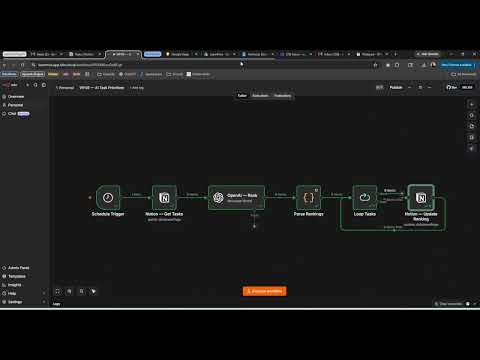Open the Schedule Trigger node

tap(108, 197)
